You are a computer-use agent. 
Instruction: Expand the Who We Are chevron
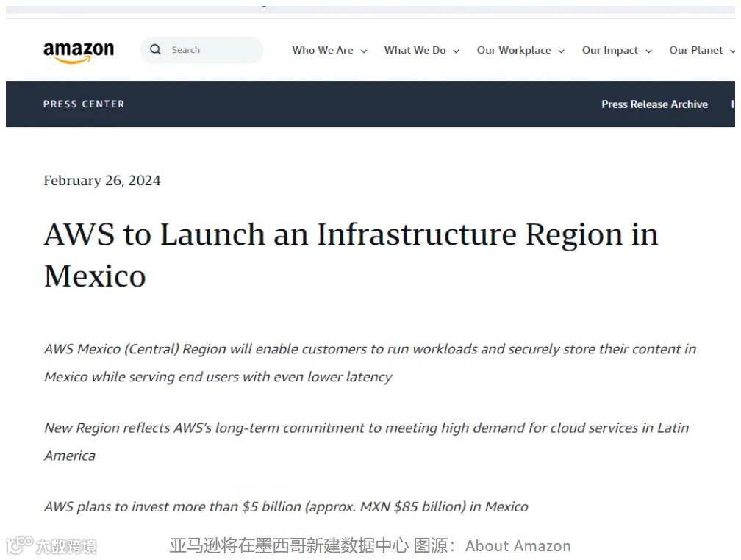(364, 51)
